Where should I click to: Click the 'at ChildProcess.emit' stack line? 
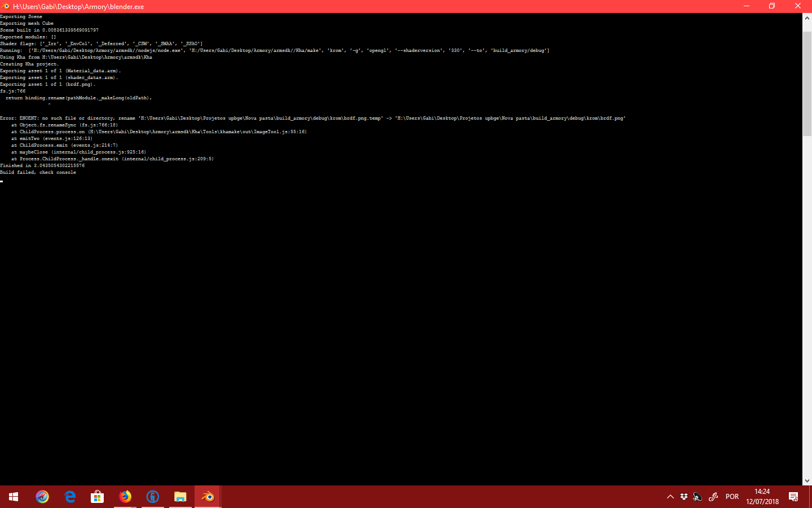coord(64,145)
